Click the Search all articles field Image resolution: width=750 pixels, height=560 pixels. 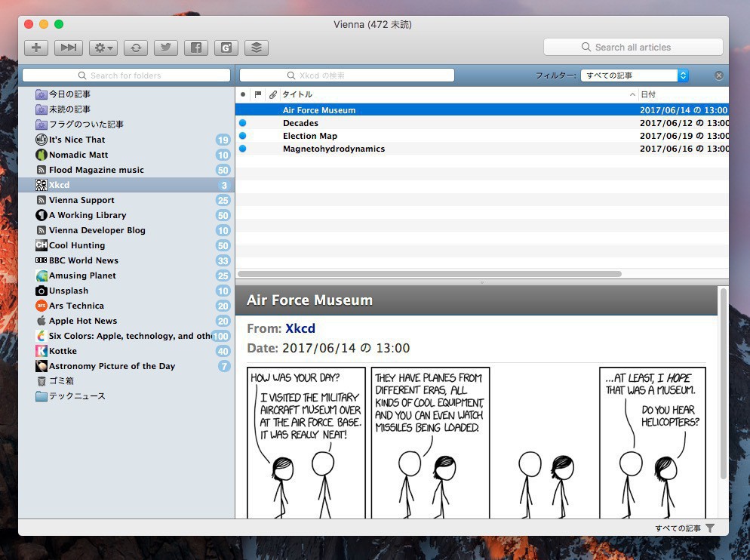pos(633,47)
